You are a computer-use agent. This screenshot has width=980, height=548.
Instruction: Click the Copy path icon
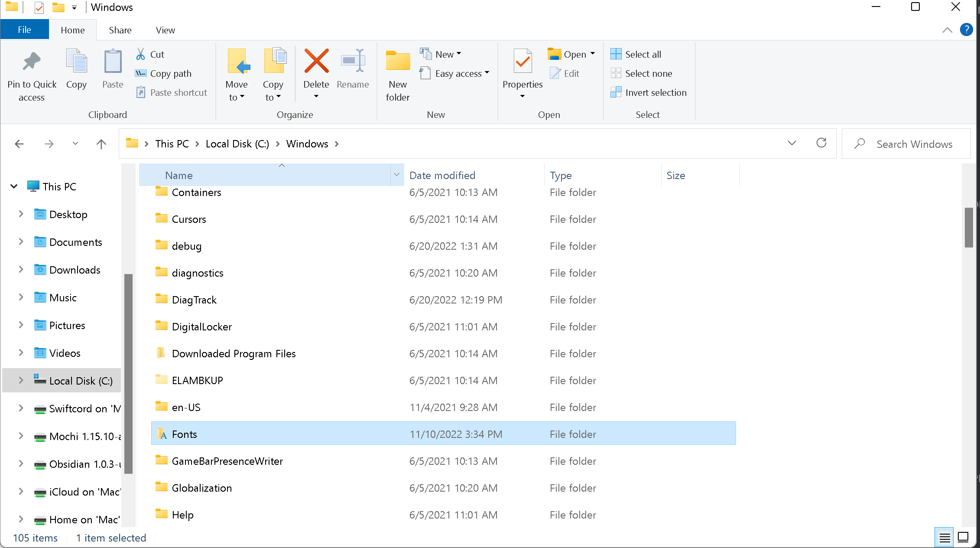pos(141,73)
